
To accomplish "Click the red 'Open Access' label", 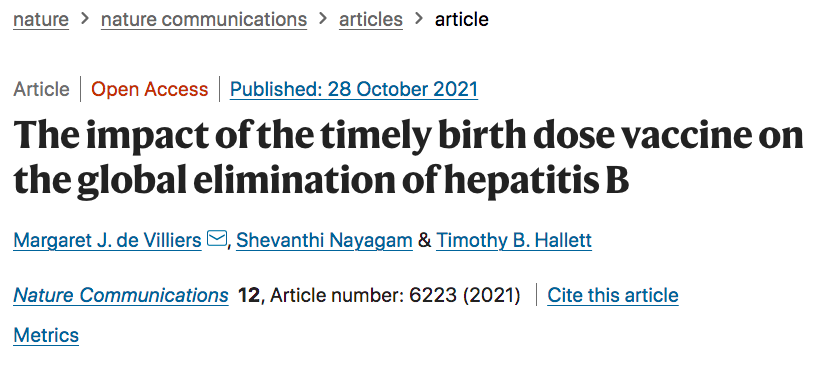I will [x=149, y=89].
